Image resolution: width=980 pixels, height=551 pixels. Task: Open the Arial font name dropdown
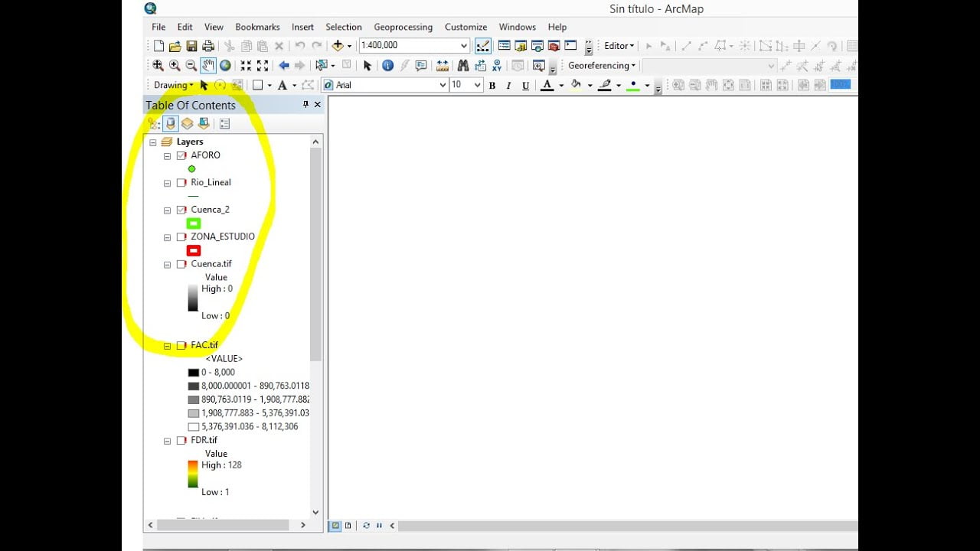(443, 85)
